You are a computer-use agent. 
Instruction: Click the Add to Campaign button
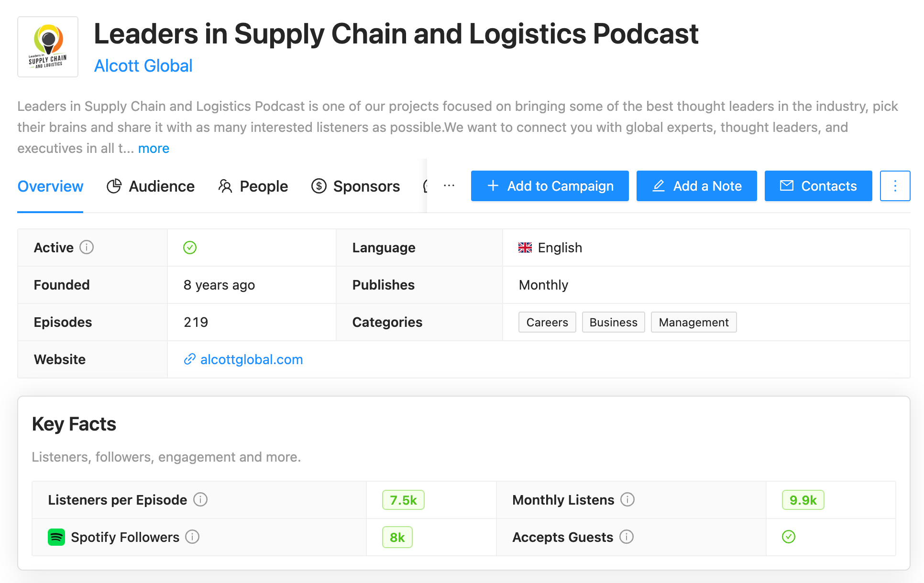pos(550,186)
